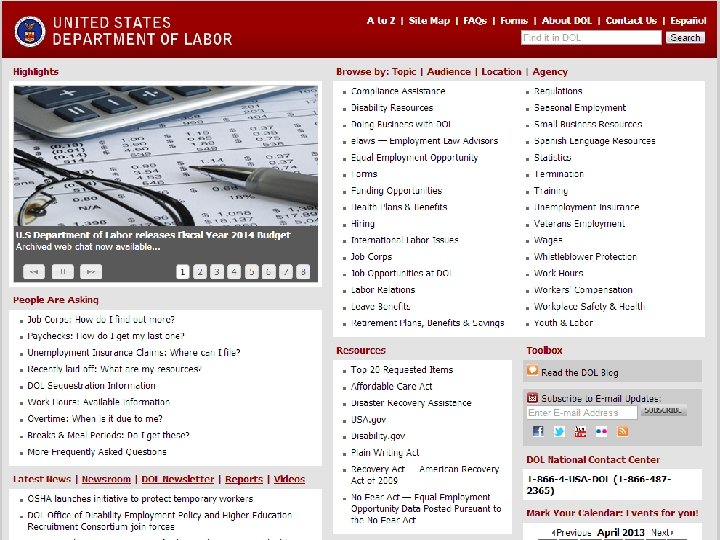
Task: Switch site to Español
Action: tap(688, 21)
